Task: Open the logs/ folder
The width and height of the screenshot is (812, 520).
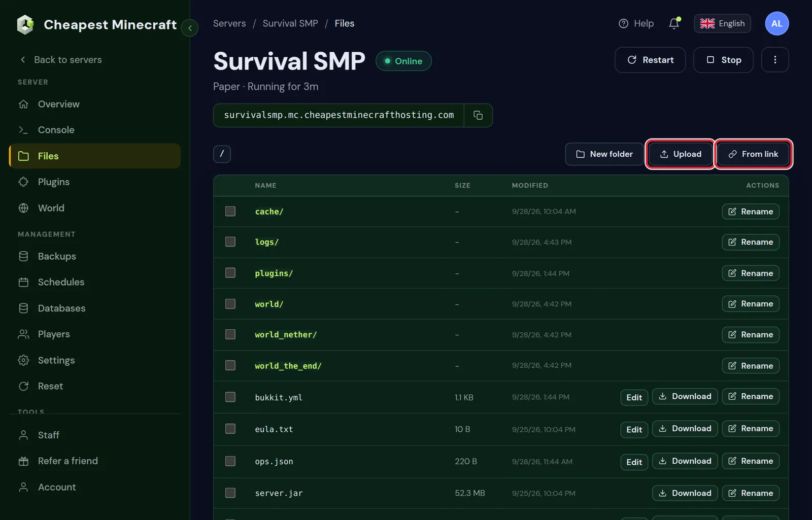Action: [x=267, y=242]
